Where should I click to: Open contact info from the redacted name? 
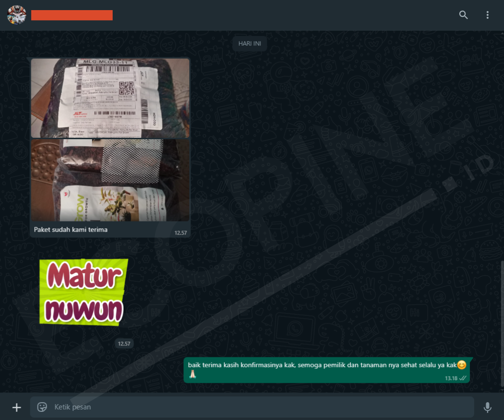72,15
